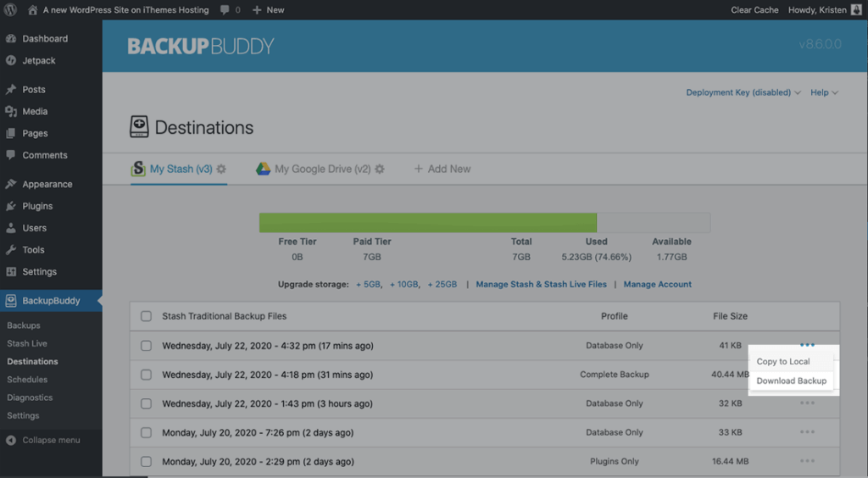Click the Add New destination tab
This screenshot has width=868, height=478.
pos(442,170)
